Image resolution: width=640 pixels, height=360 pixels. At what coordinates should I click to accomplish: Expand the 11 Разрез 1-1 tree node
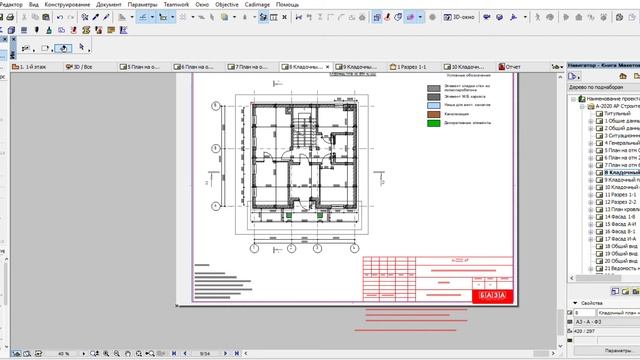591,195
